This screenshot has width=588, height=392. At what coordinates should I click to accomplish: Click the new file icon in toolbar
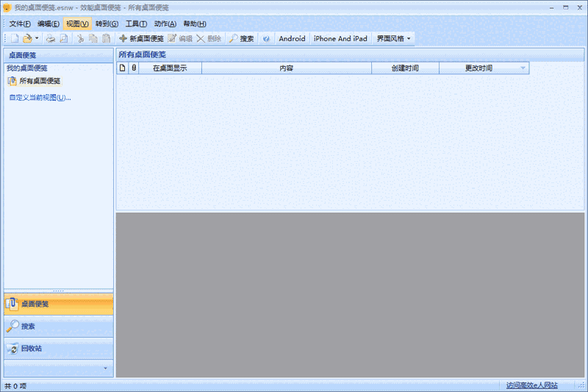pos(15,38)
